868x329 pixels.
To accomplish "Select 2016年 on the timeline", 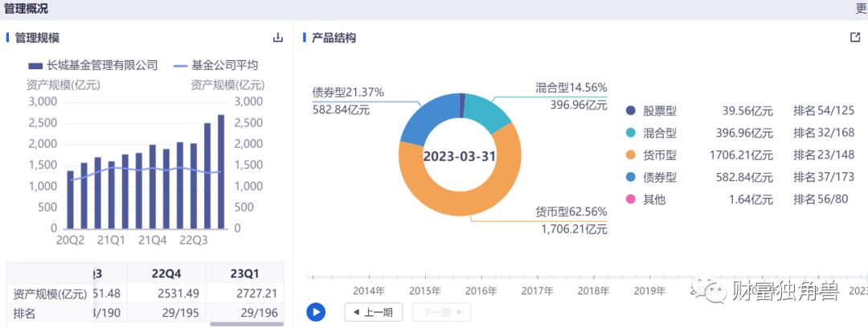I will [x=481, y=290].
